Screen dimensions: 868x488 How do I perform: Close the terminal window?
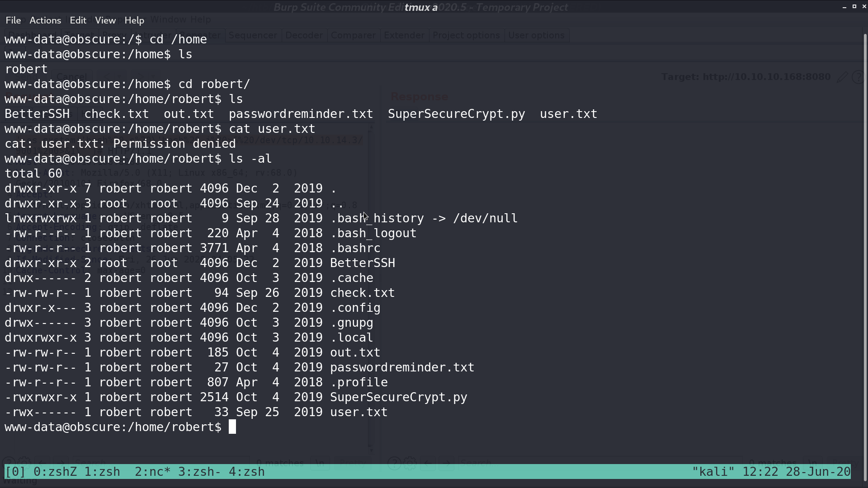point(864,6)
